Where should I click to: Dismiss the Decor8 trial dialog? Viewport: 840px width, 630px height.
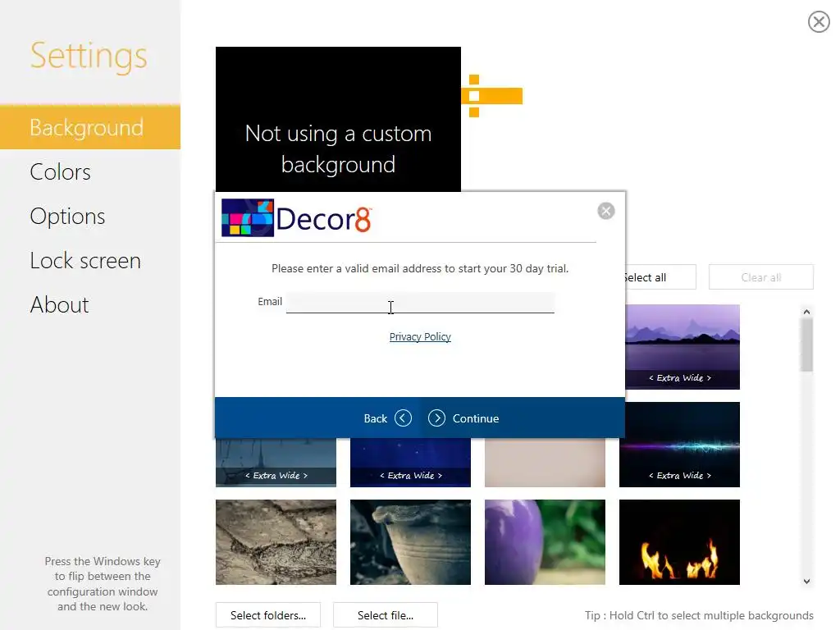click(x=606, y=211)
